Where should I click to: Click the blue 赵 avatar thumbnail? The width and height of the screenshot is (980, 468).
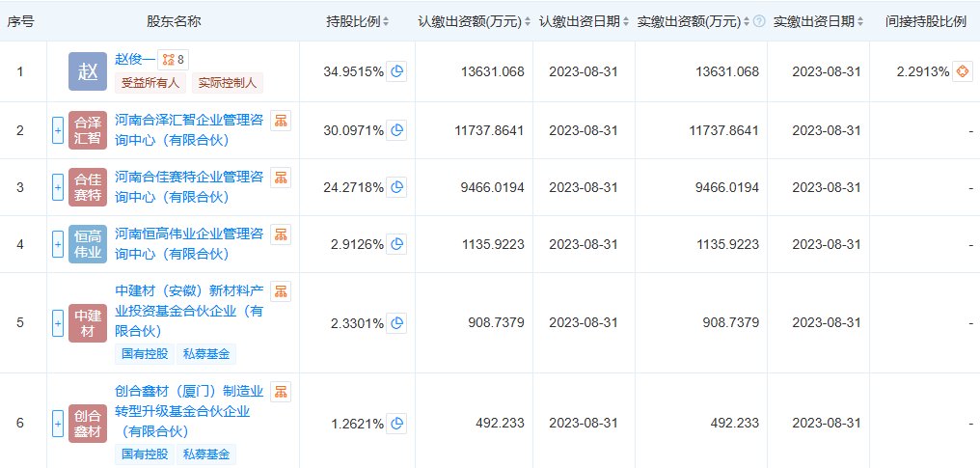pyautogui.click(x=88, y=71)
